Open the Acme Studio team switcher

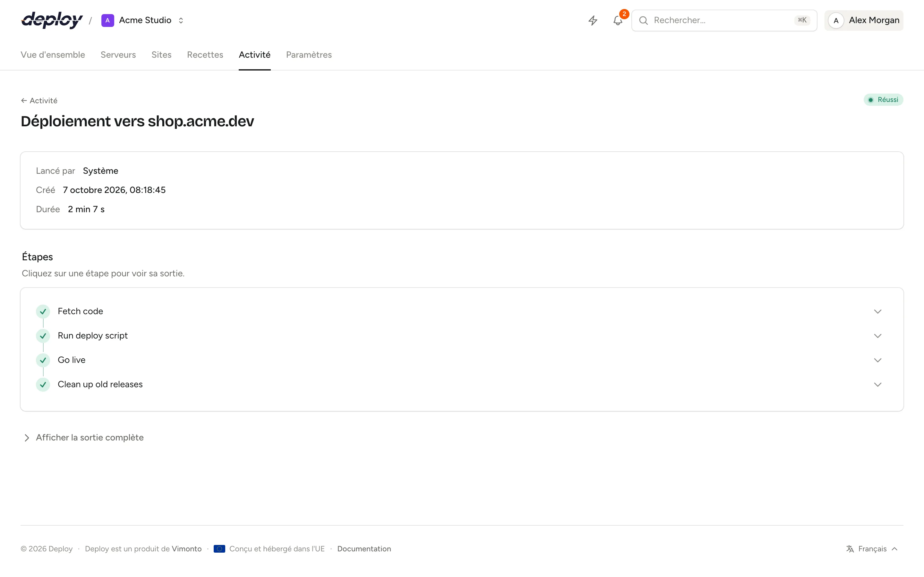(143, 20)
